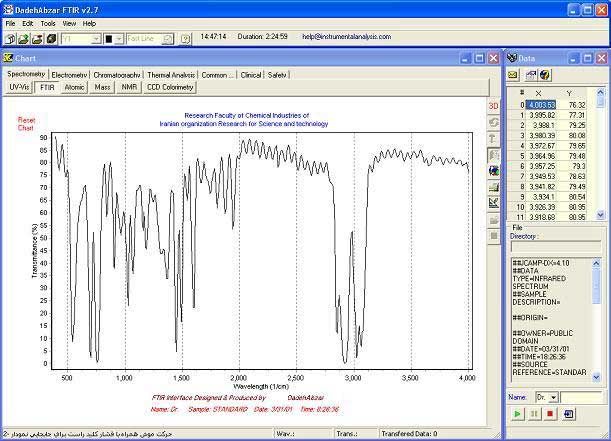
Task: Click the Data window title icon
Action: point(512,58)
